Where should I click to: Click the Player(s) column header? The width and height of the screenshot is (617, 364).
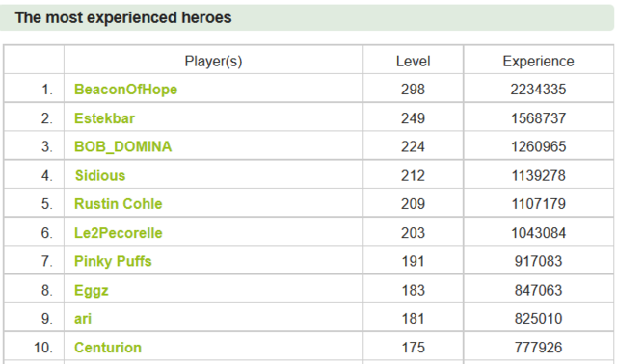click(x=214, y=62)
